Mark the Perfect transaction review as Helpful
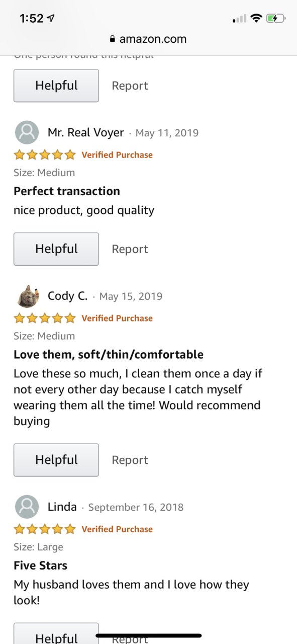Screen dimensions: 297x644 (56, 249)
